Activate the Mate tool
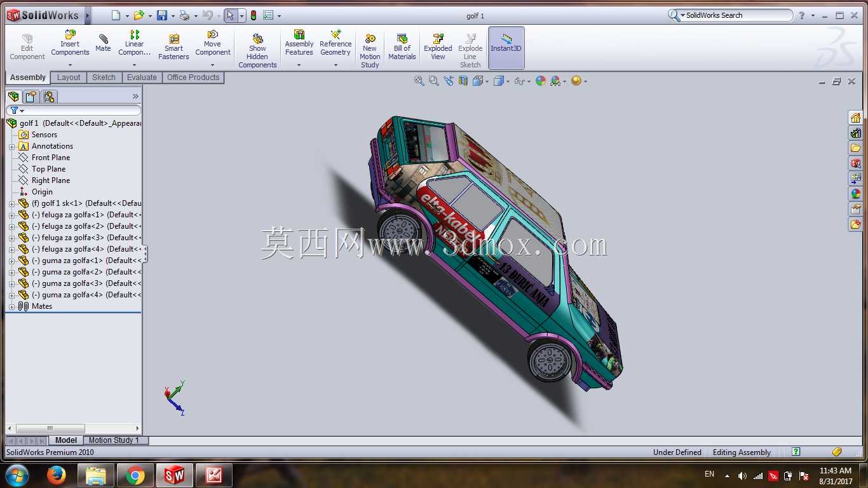 click(103, 43)
